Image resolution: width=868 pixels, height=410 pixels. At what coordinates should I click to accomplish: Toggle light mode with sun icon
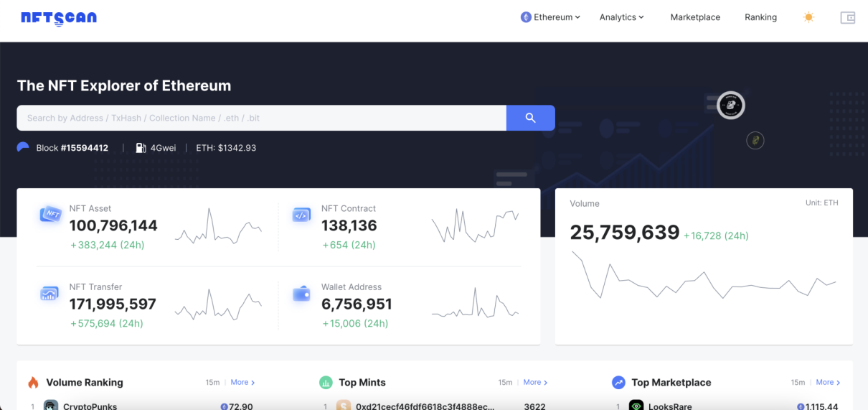pos(808,17)
